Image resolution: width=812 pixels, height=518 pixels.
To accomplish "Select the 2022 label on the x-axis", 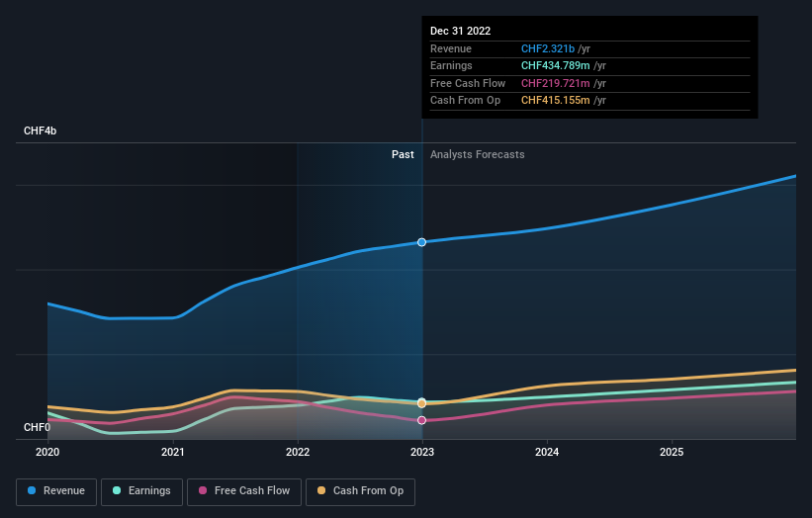I will (x=298, y=452).
